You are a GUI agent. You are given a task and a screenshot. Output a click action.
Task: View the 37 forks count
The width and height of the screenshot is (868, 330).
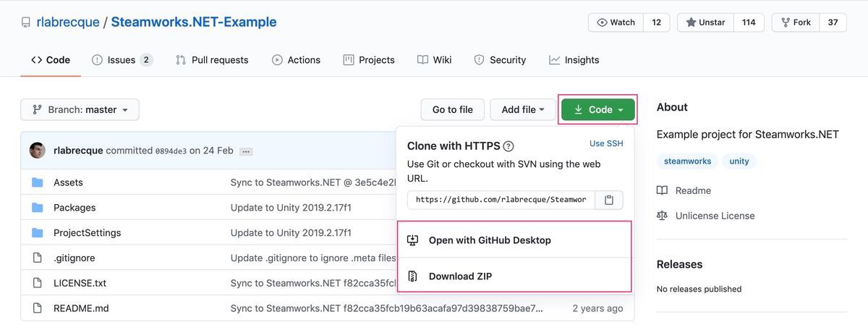[833, 22]
